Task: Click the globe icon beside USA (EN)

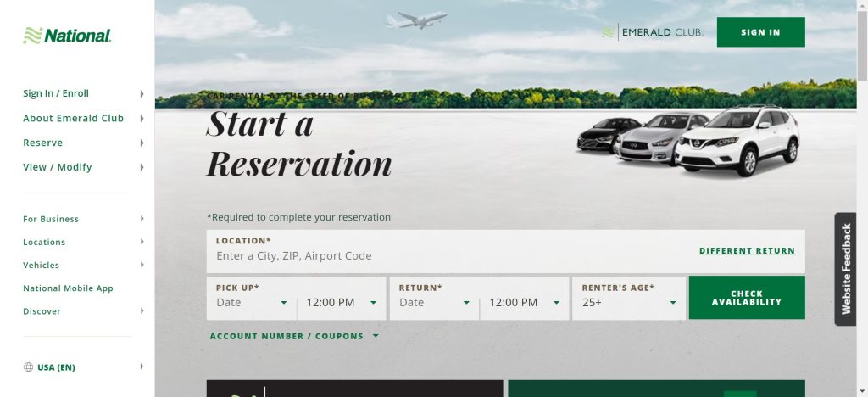Action: click(29, 367)
